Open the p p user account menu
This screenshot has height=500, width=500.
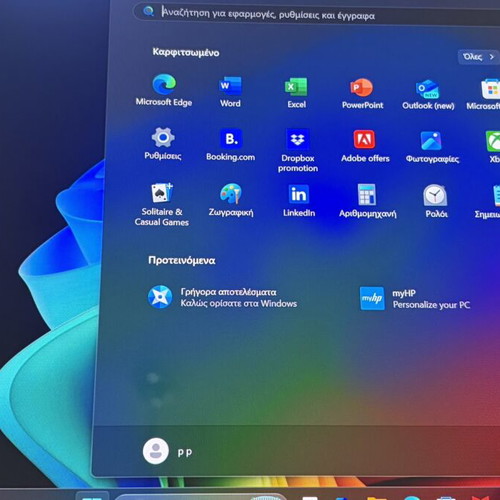click(x=168, y=452)
